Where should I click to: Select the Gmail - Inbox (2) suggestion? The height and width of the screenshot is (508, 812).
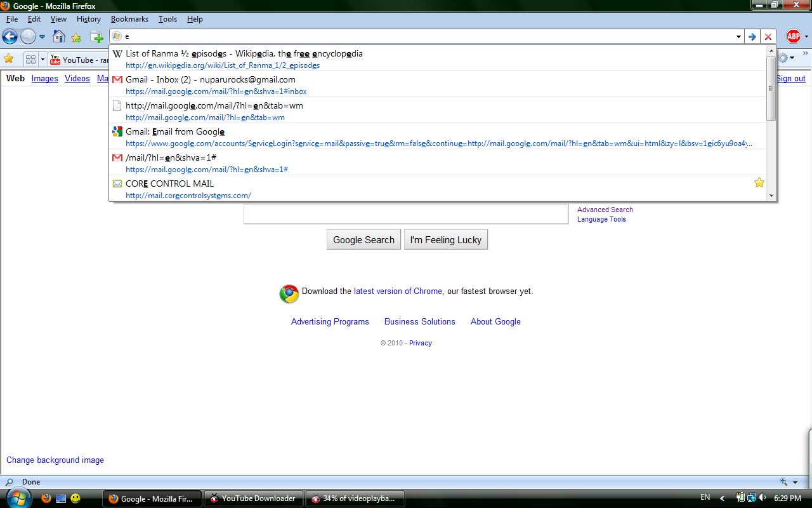coord(438,84)
